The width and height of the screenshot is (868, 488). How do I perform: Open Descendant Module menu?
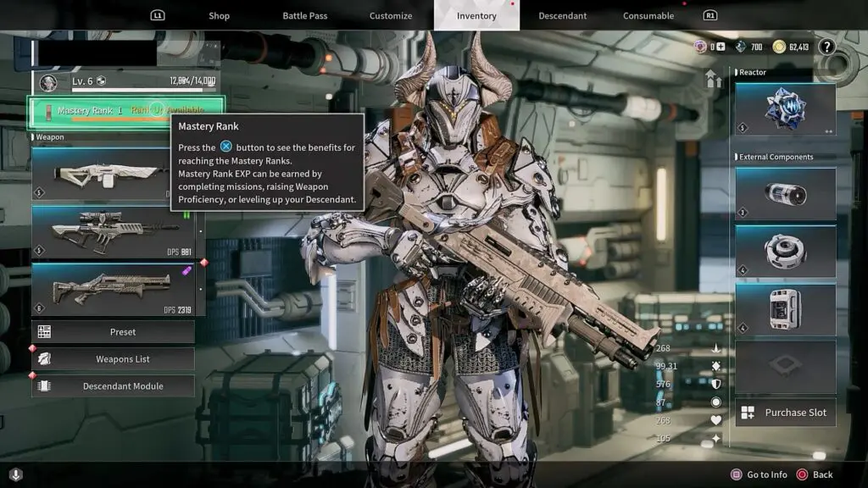click(114, 386)
